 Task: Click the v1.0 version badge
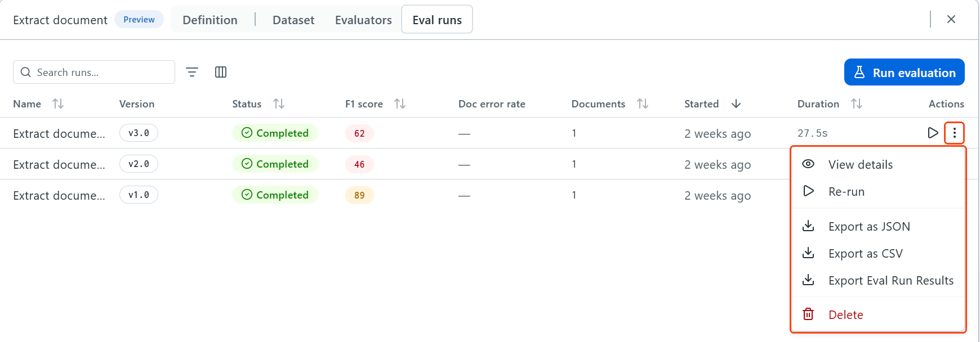[139, 195]
